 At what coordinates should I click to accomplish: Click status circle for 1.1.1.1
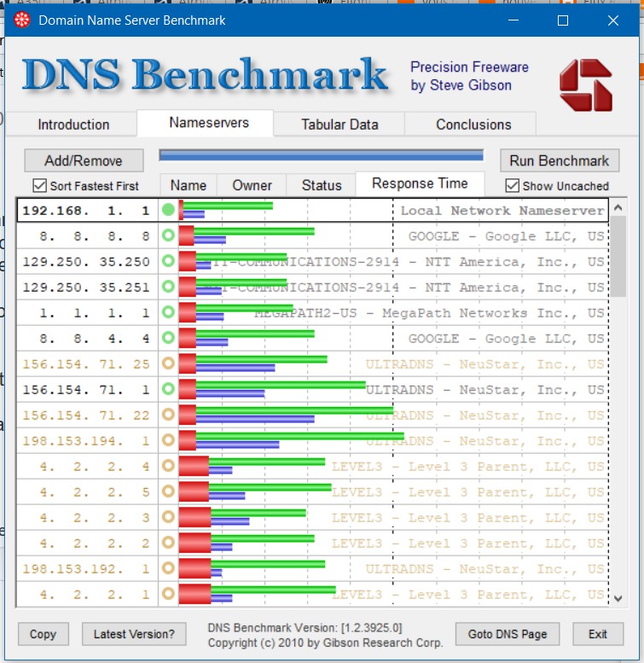coord(168,312)
